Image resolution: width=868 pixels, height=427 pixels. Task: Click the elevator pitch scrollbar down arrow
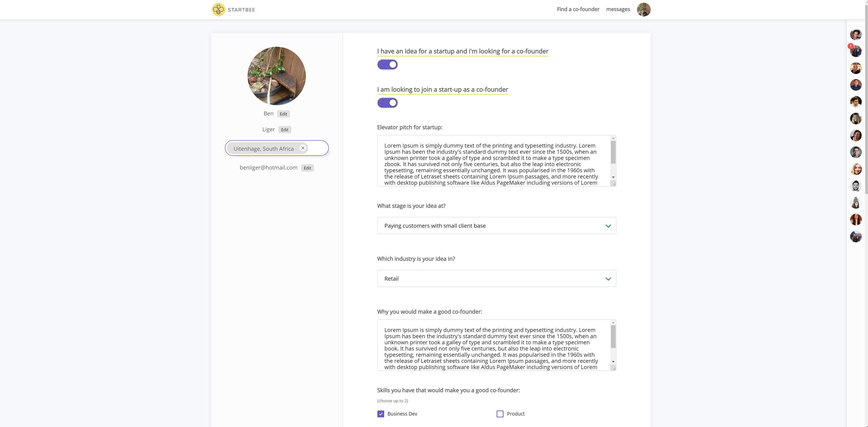[613, 177]
